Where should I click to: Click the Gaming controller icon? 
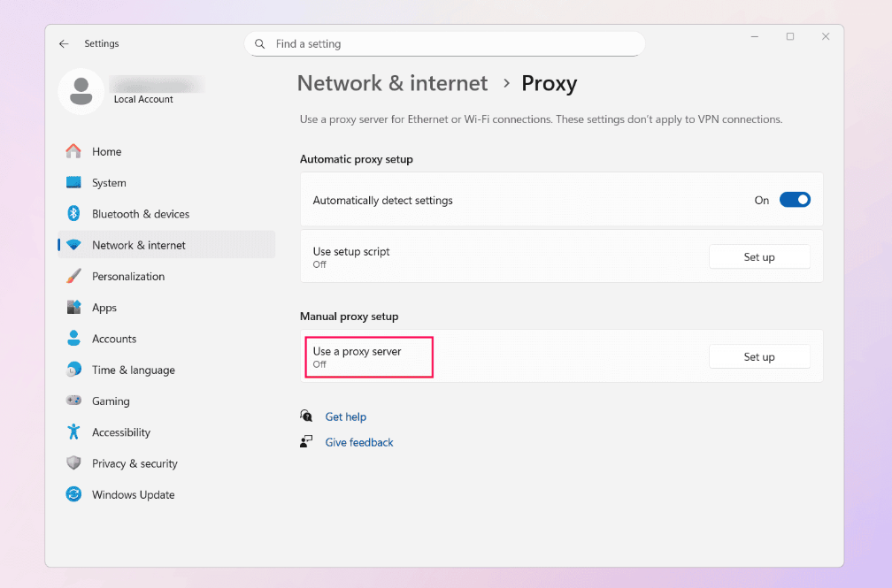[74, 401]
